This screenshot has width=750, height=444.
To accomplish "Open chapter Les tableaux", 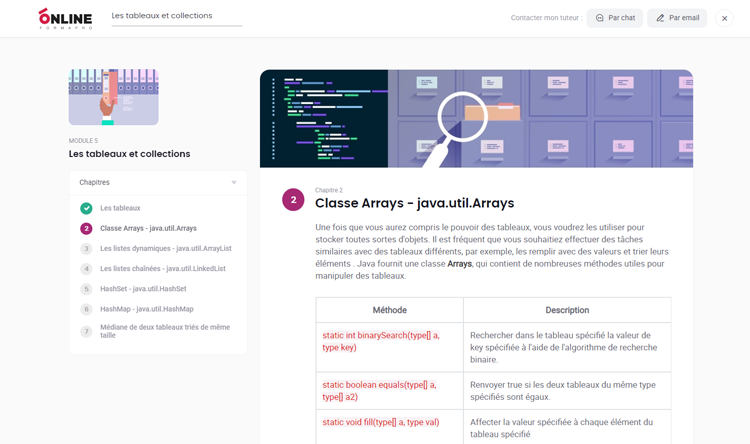I will 120,208.
